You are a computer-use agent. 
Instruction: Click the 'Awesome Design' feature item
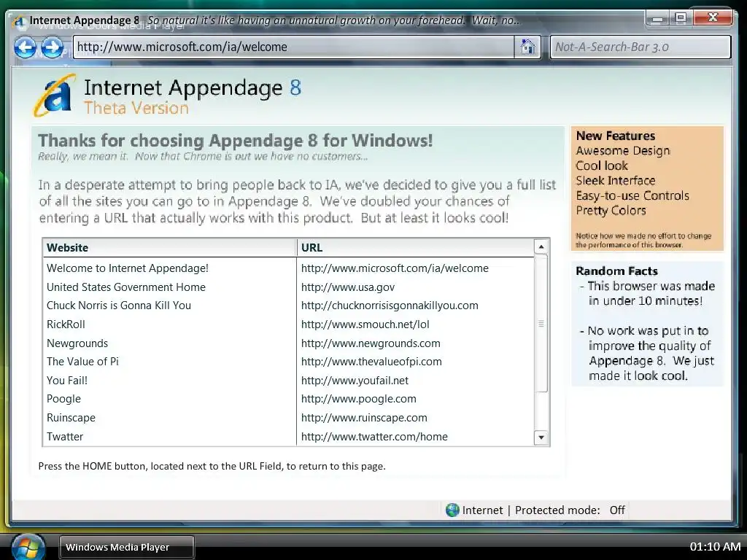point(623,151)
